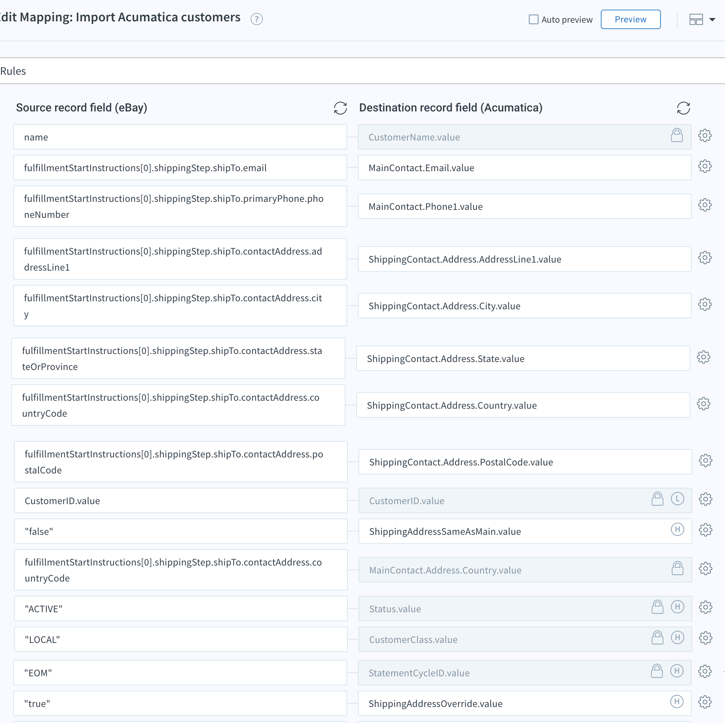Edit ShippingContact.Address.PostalCode.value destination field
Viewport: 725px width, 728px height.
click(525, 462)
